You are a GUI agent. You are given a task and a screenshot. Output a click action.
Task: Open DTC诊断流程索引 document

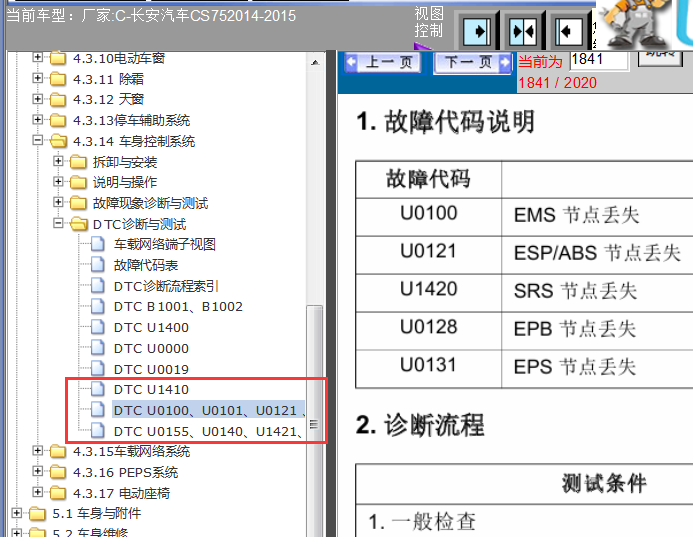point(166,286)
